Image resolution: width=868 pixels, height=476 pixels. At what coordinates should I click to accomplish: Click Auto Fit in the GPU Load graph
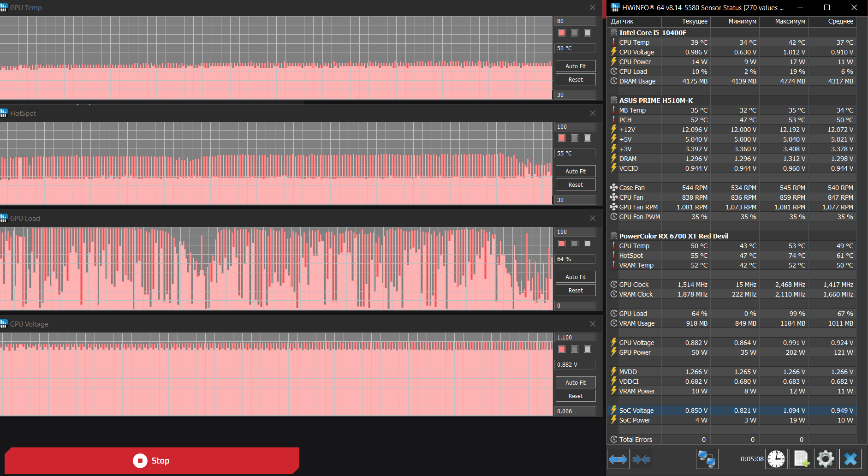click(x=576, y=277)
